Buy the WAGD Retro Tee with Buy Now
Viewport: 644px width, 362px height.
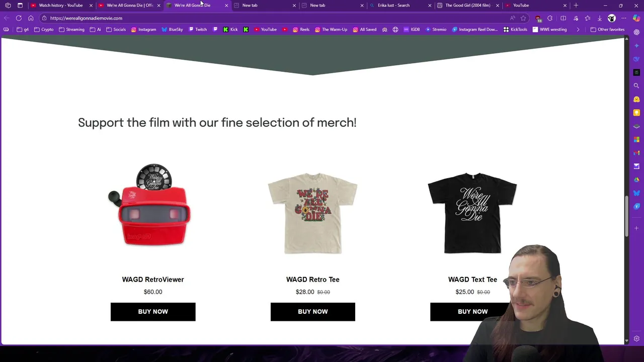pyautogui.click(x=313, y=312)
